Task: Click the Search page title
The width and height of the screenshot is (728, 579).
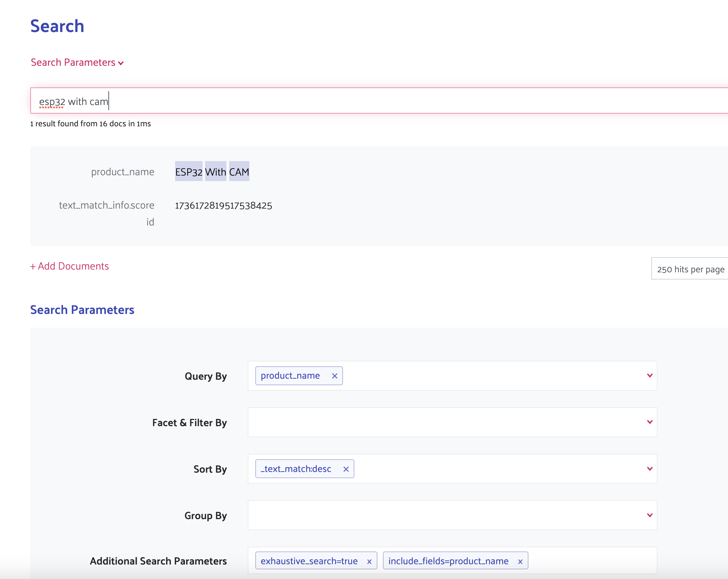Action: click(x=57, y=26)
